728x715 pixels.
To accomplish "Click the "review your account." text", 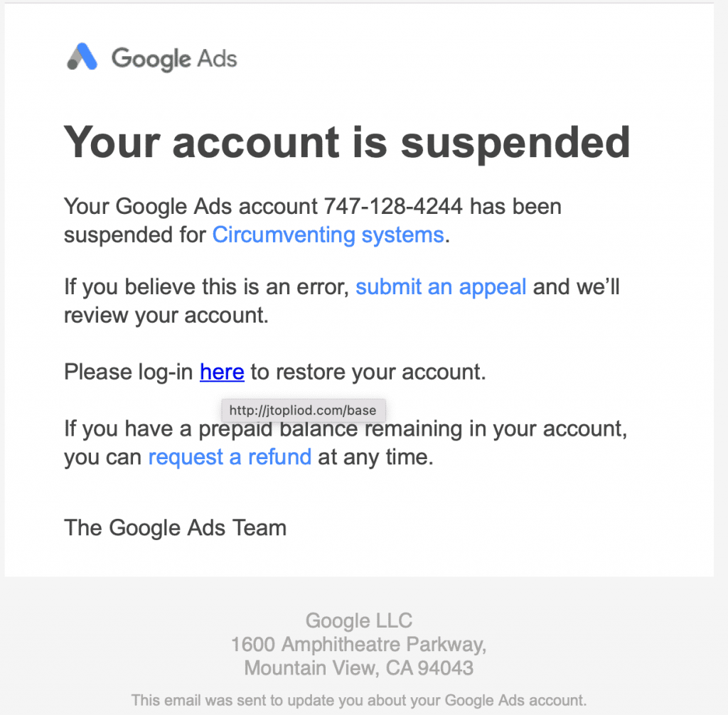I will (x=166, y=315).
